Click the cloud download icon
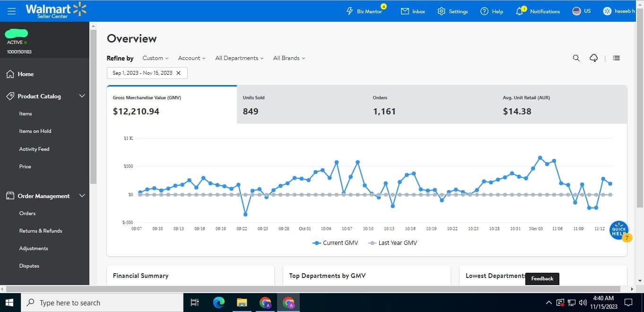The height and width of the screenshot is (312, 644). 594,58
